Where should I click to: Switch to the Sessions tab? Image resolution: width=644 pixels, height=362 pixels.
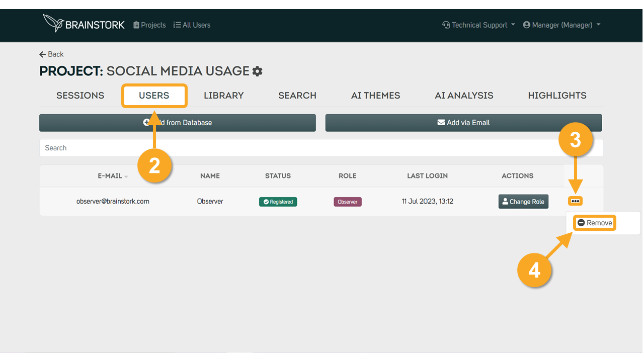tap(80, 96)
